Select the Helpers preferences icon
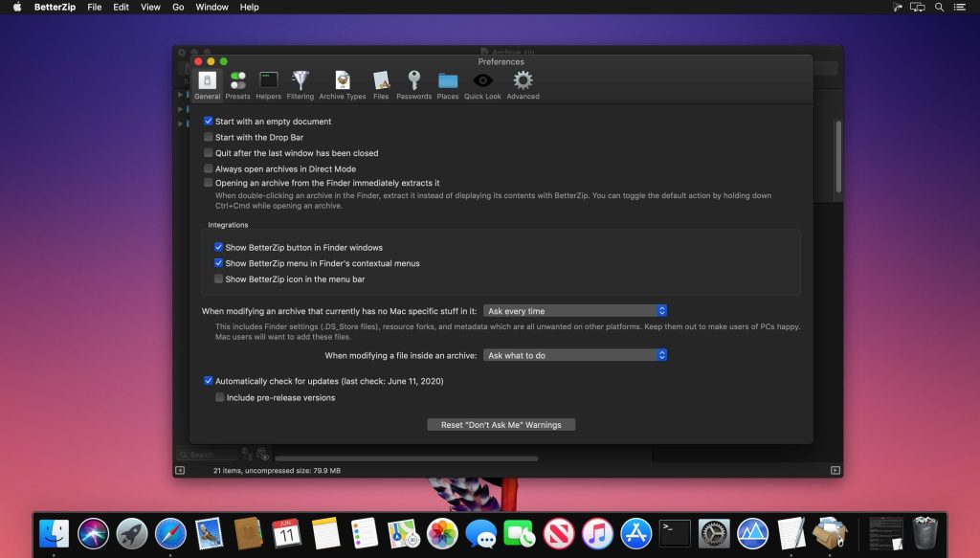This screenshot has width=980, height=558. tap(268, 83)
